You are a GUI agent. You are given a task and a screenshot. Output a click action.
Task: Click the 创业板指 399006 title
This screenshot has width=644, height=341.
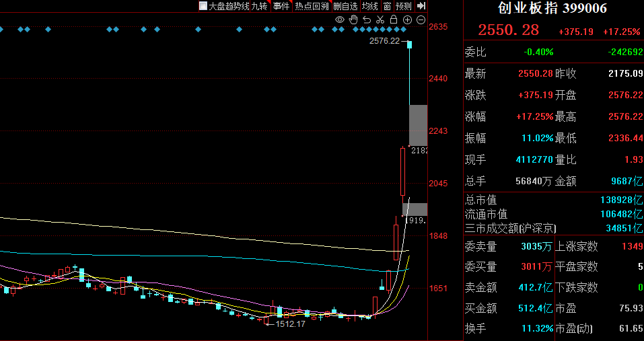552,8
